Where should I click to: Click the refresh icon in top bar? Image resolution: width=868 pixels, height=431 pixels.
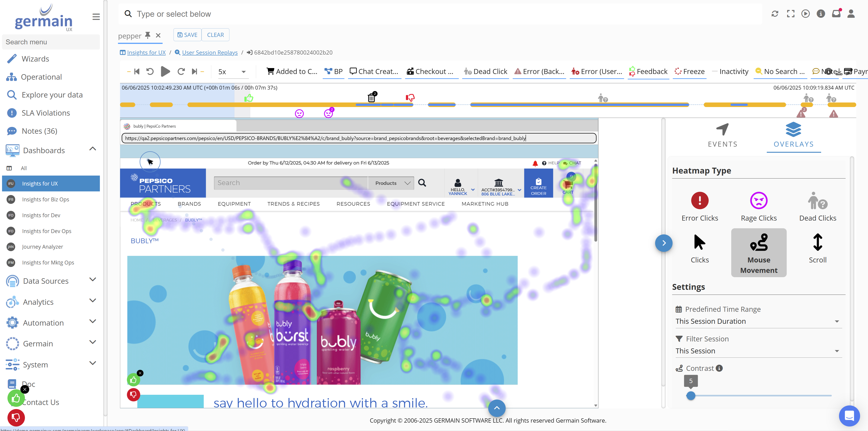(x=775, y=14)
